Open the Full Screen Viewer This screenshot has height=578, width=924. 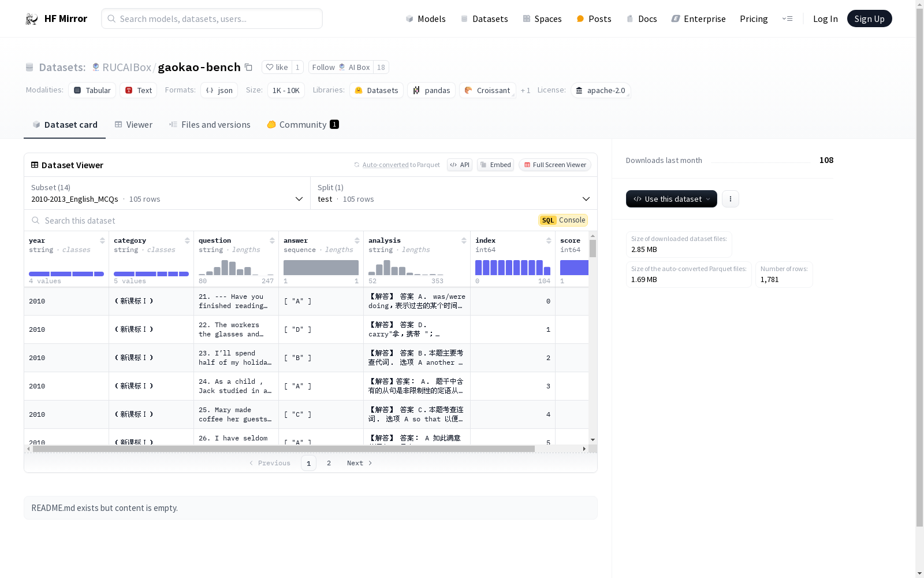click(x=554, y=165)
